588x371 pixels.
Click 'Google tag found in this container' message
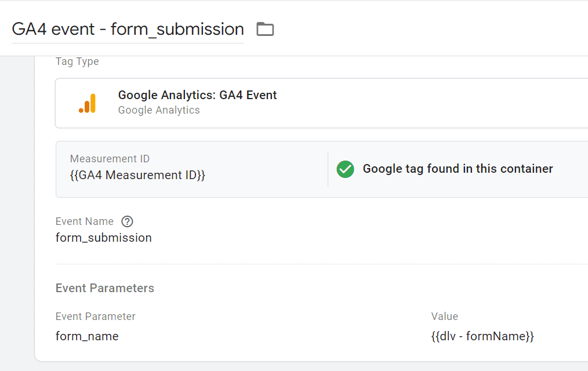(x=458, y=169)
